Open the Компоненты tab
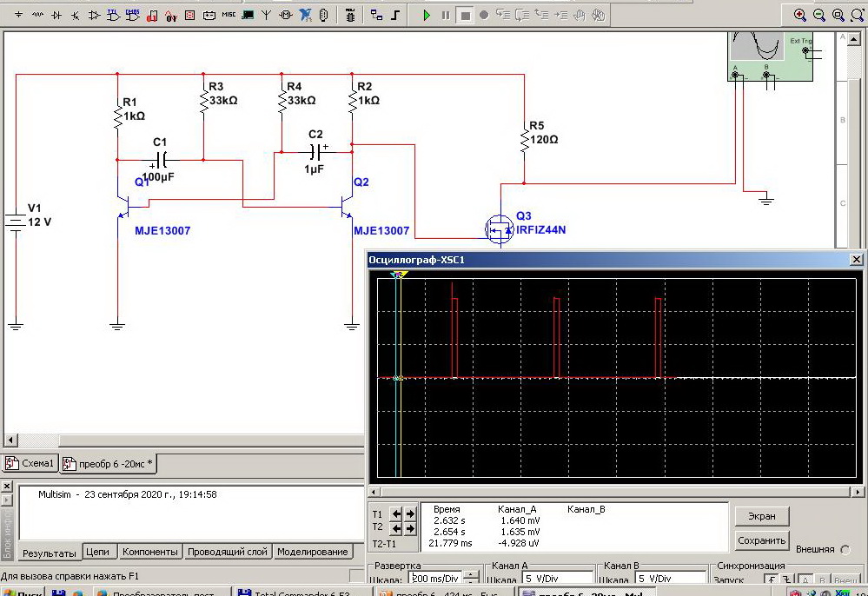The width and height of the screenshot is (868, 596). (x=150, y=552)
